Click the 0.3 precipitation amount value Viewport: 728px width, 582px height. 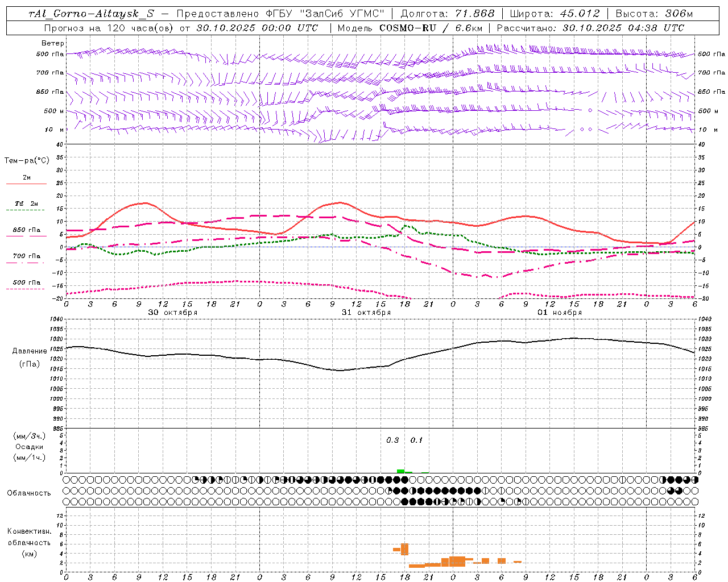[392, 440]
